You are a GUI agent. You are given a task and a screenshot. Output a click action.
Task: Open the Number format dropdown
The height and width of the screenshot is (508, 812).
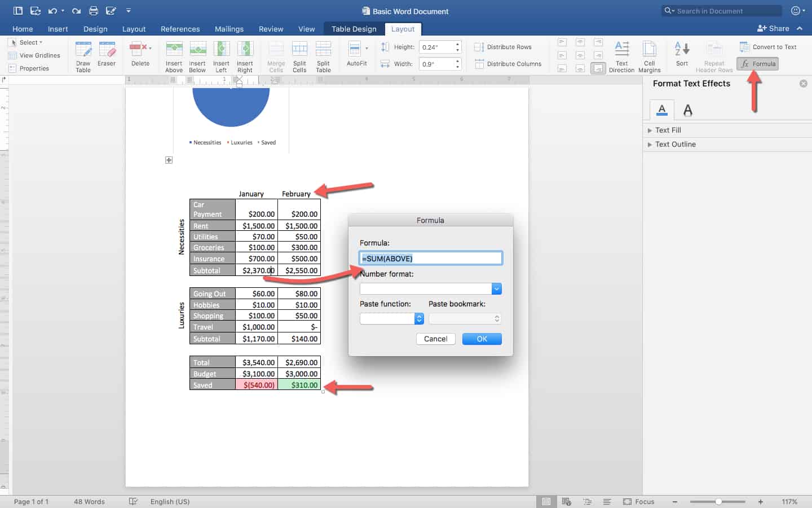click(x=496, y=289)
